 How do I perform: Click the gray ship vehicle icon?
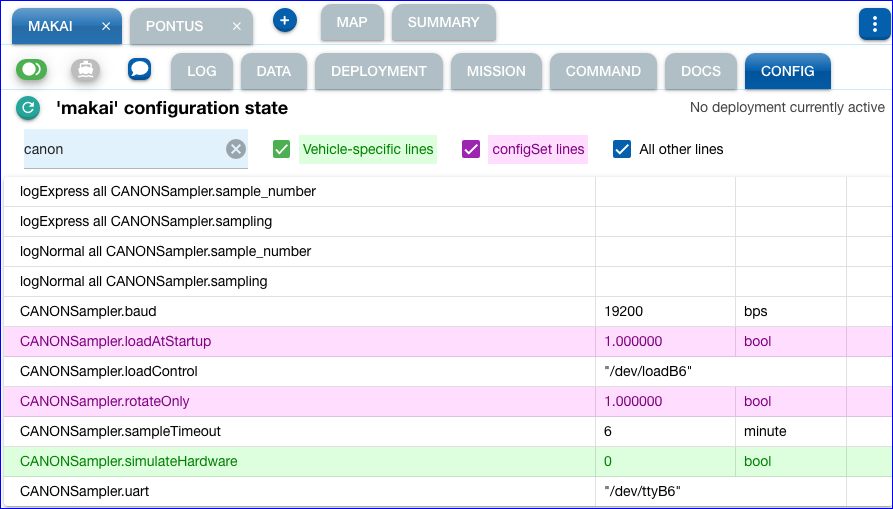pyautogui.click(x=85, y=69)
